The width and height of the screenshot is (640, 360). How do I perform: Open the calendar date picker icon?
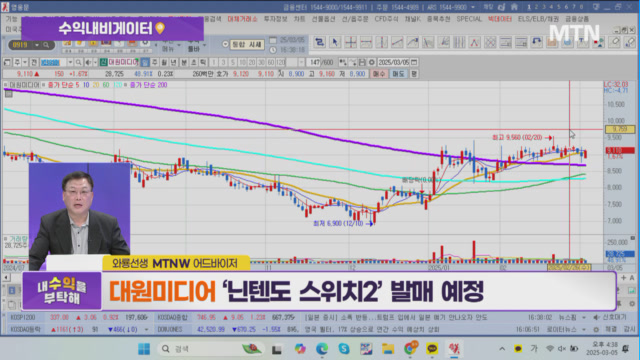[x=414, y=62]
